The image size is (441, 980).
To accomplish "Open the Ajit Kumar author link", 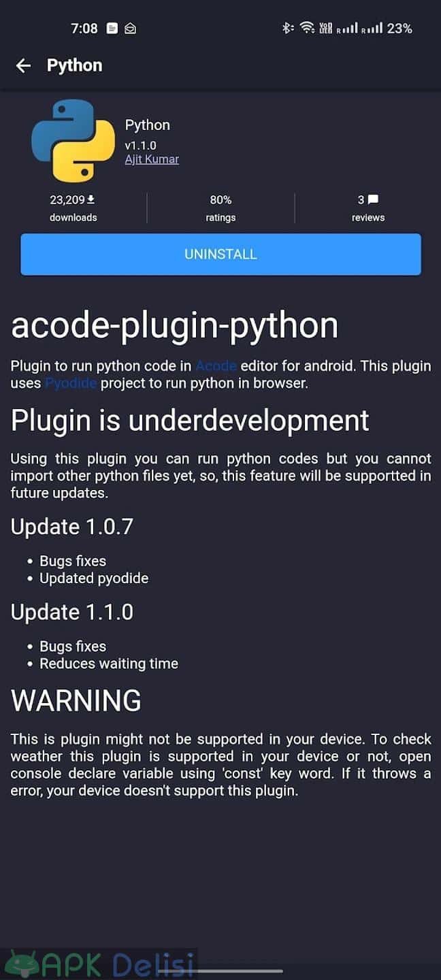I will pyautogui.click(x=152, y=159).
